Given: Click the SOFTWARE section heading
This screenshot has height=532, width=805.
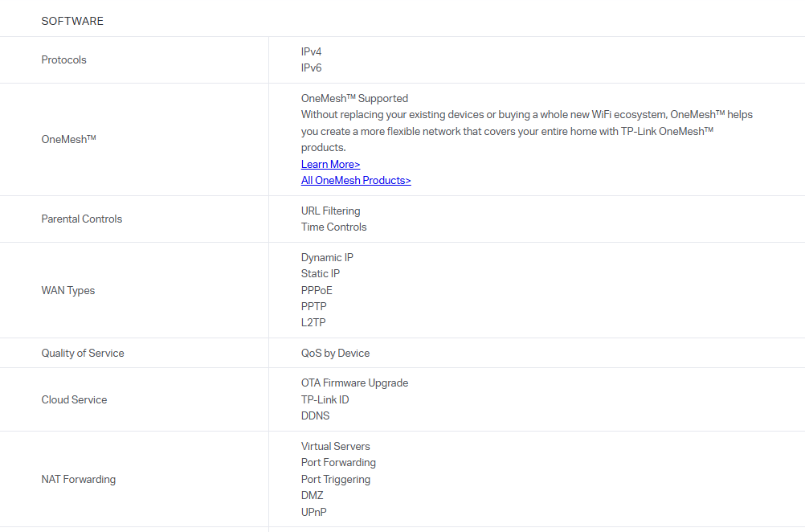Looking at the screenshot, I should (72, 21).
